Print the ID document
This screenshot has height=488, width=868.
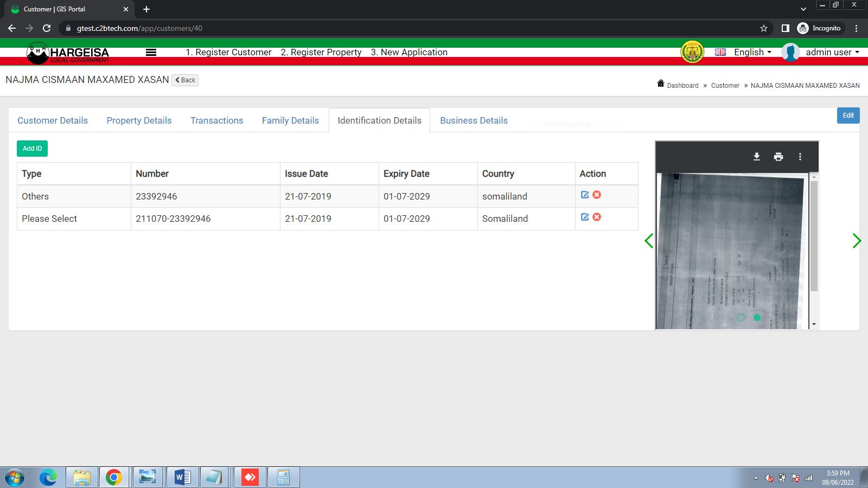pos(778,157)
